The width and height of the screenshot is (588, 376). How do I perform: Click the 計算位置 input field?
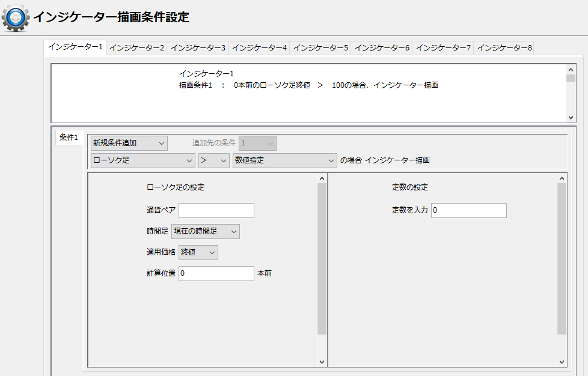pyautogui.click(x=216, y=273)
